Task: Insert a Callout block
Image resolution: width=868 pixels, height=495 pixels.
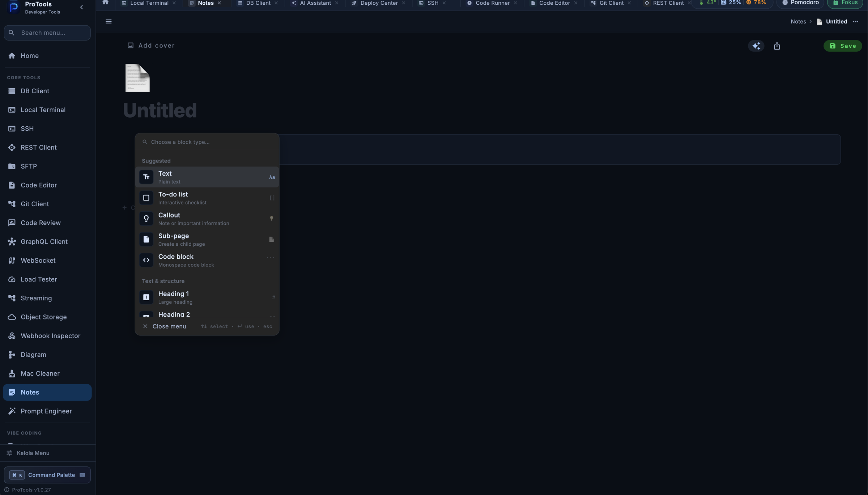Action: pos(207,219)
